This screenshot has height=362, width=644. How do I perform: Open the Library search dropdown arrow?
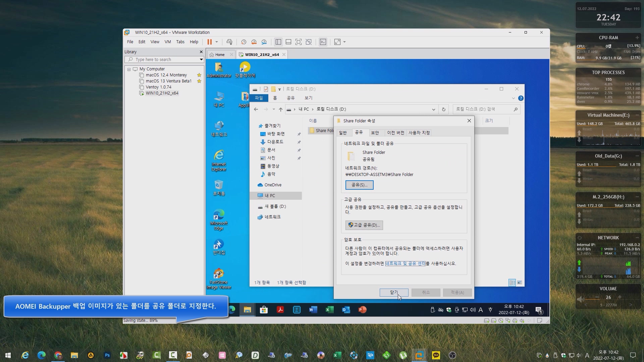201,60
